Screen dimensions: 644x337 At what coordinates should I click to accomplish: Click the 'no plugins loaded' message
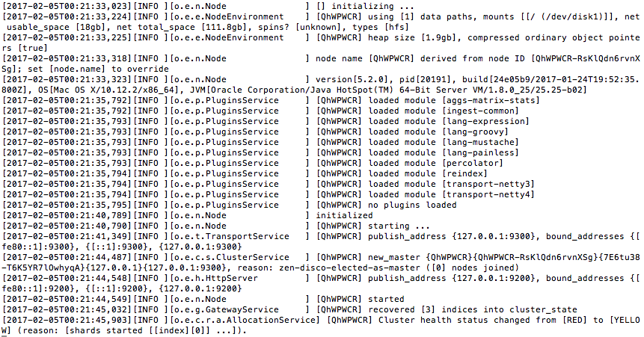(x=412, y=205)
